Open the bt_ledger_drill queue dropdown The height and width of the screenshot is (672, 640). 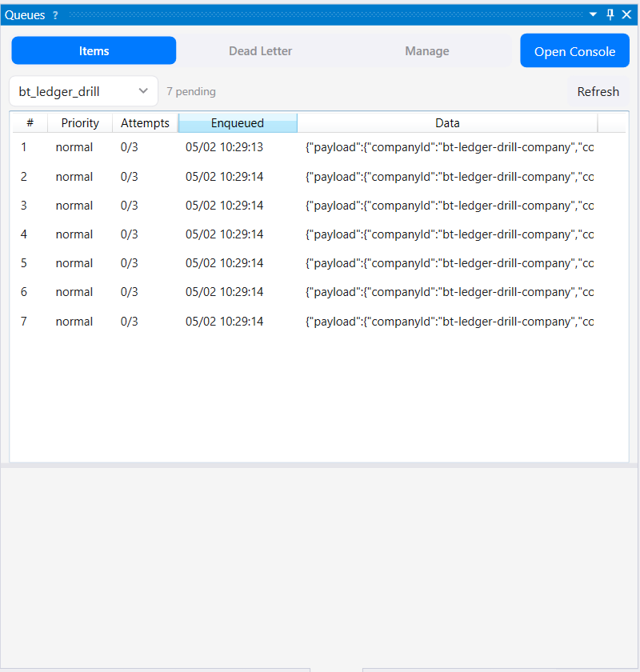[83, 91]
